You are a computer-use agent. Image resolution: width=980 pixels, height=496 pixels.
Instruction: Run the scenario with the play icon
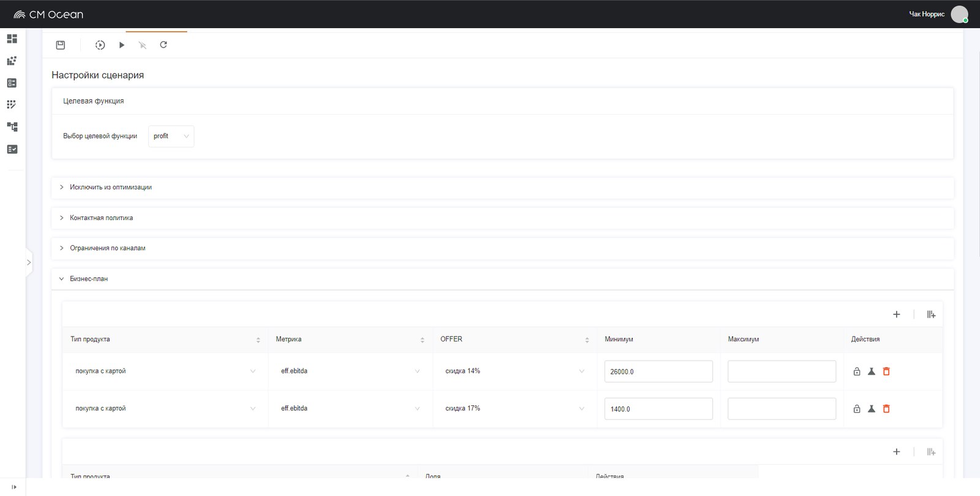pyautogui.click(x=121, y=45)
